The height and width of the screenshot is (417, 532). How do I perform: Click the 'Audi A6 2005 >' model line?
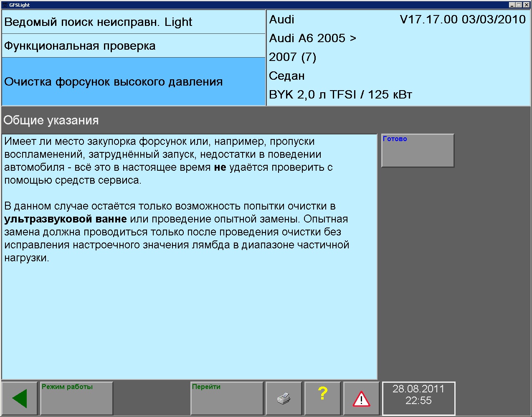click(313, 38)
